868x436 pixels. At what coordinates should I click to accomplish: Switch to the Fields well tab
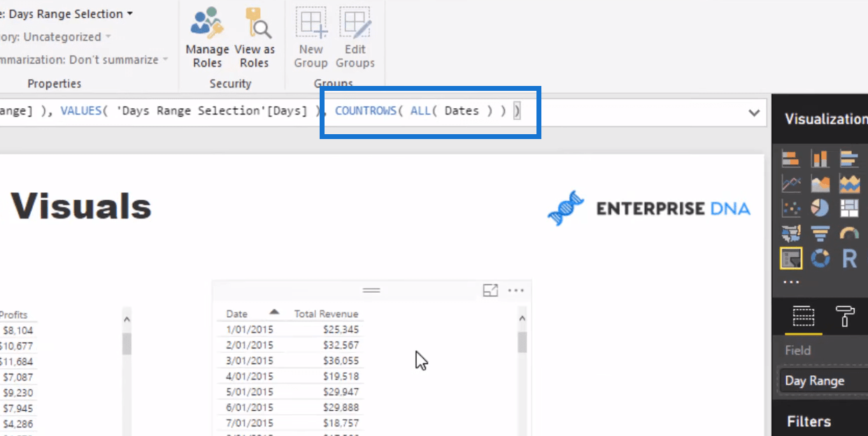[x=802, y=317]
